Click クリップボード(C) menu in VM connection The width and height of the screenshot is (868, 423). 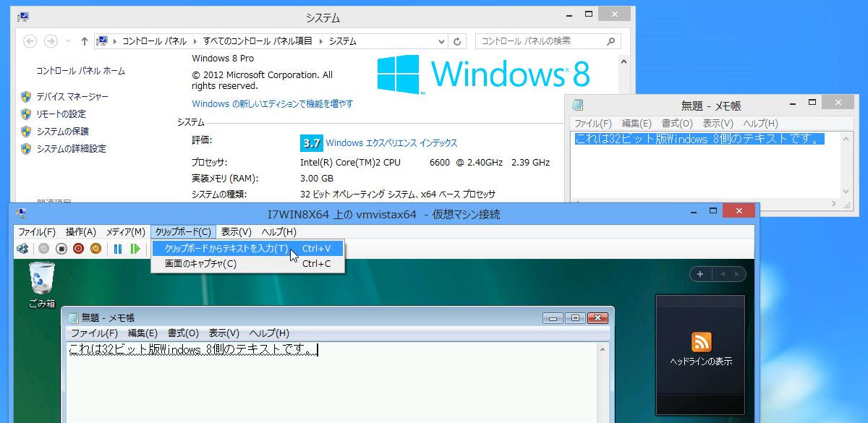[x=183, y=232]
